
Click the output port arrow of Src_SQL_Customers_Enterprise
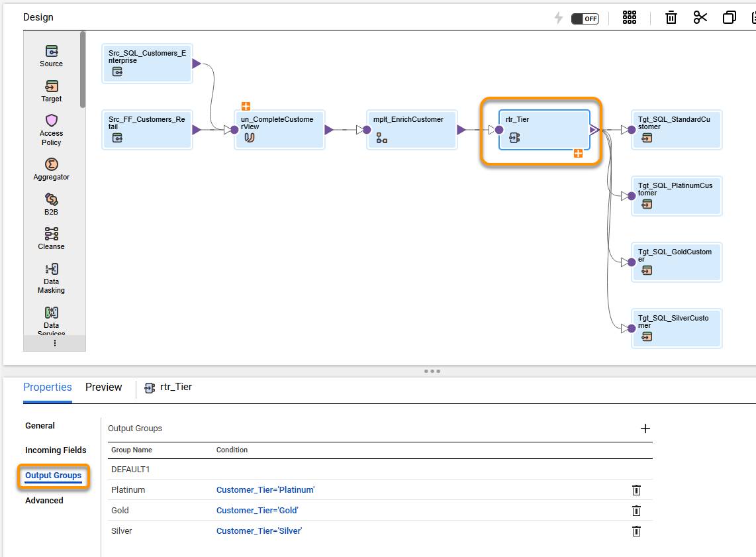(196, 64)
